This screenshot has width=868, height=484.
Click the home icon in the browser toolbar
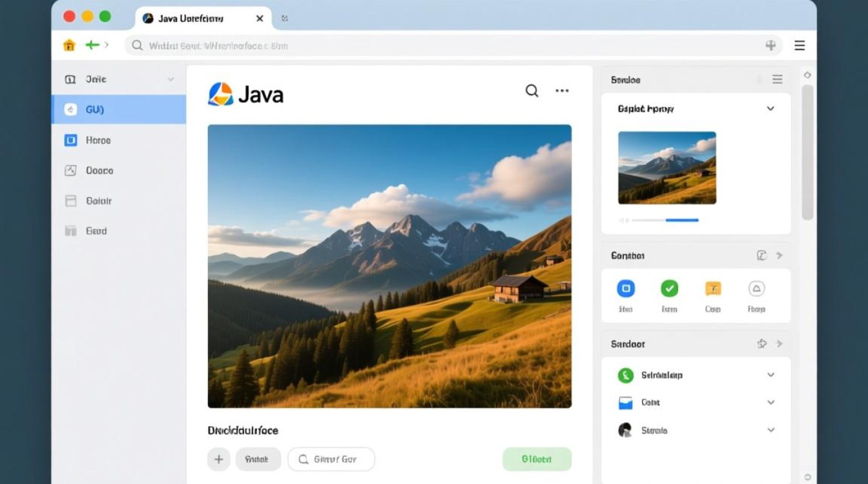click(69, 45)
